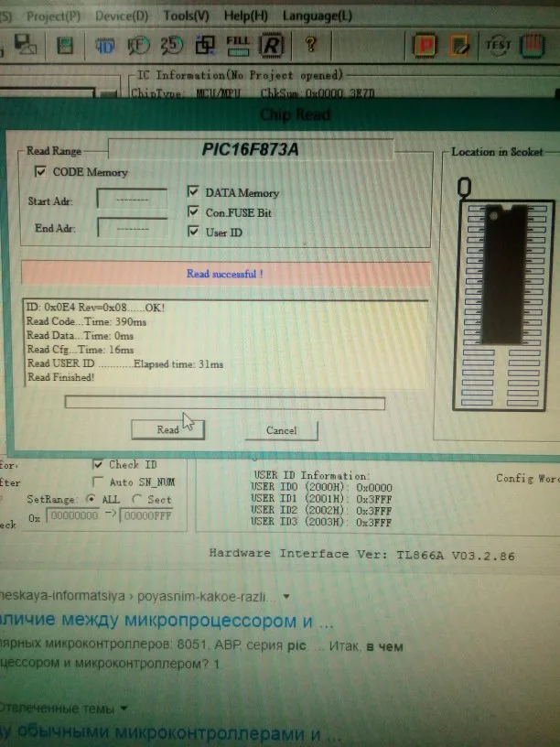
Task: Click the USER ID0 value 0x0000
Action: [374, 488]
